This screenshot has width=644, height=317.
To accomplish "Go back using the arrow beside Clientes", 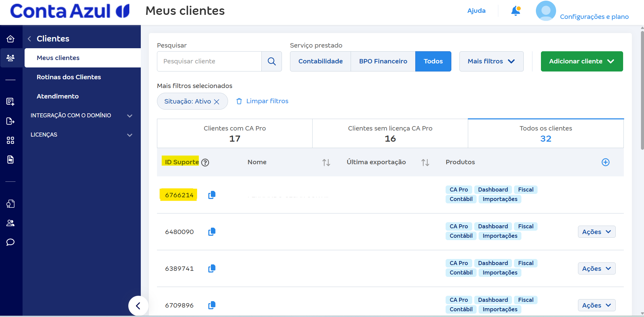I will 30,39.
